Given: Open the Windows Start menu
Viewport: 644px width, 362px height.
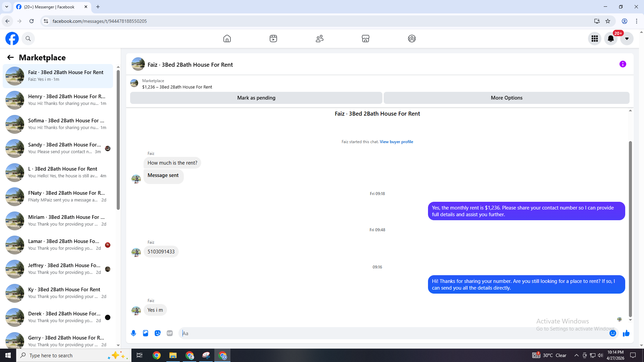Looking at the screenshot, I should [x=8, y=355].
